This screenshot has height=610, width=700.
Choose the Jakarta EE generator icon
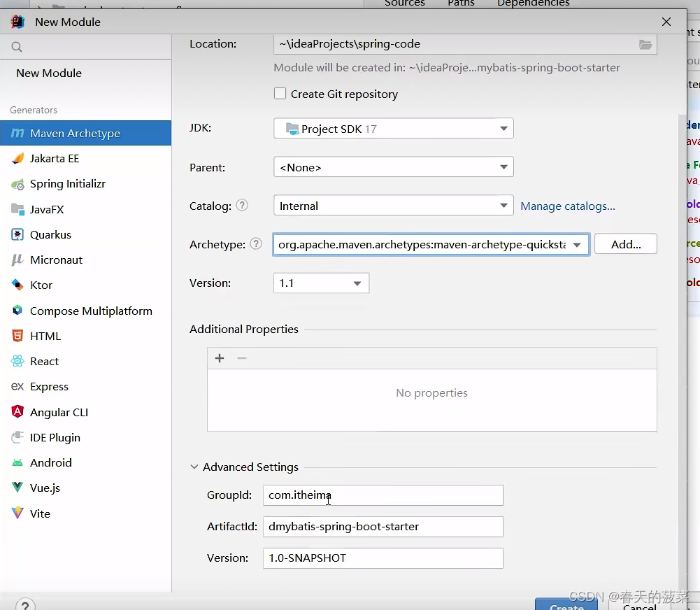pos(17,159)
